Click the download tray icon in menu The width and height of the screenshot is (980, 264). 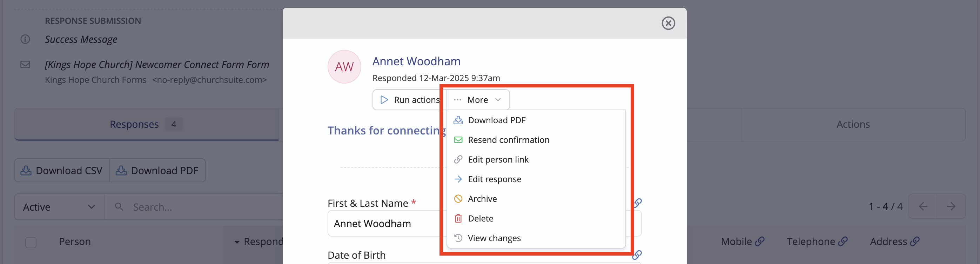458,120
